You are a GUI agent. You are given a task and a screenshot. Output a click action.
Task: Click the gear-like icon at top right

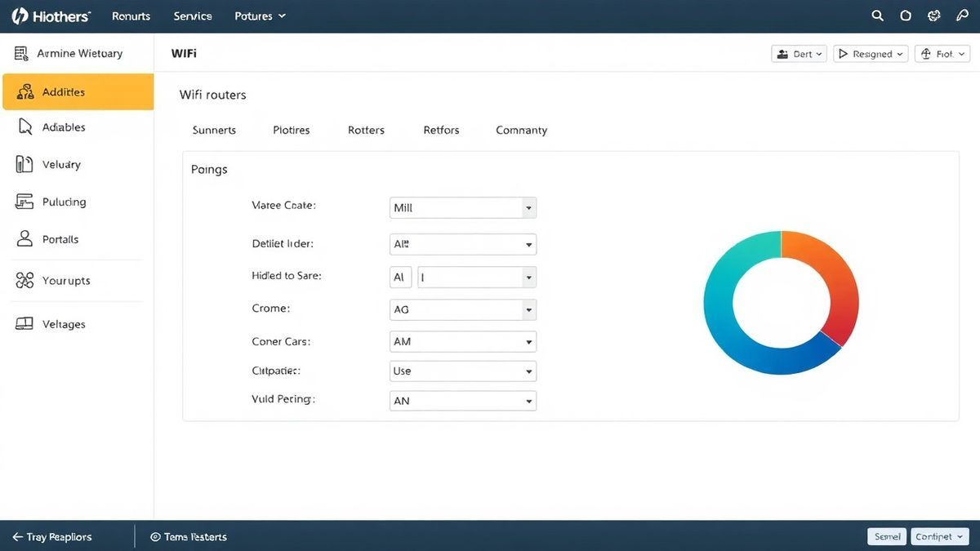tap(935, 16)
